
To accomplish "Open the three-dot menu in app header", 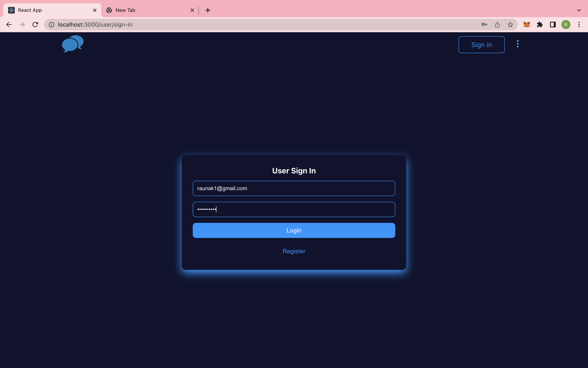I will click(x=518, y=44).
